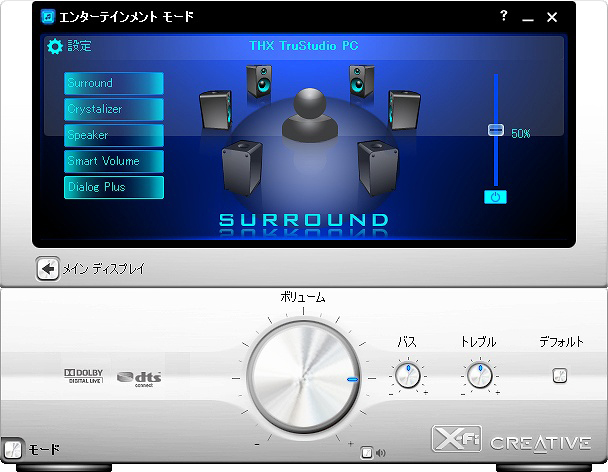This screenshot has width=608, height=472.
Task: Click the ボリューム volume knob
Action: 303,378
